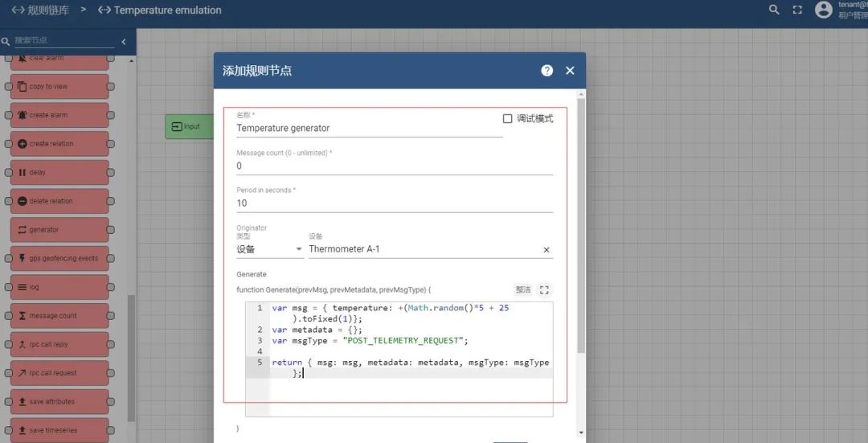Viewport: 868px width, 443px height.
Task: Click the Input node icon on canvas
Action: tap(177, 127)
